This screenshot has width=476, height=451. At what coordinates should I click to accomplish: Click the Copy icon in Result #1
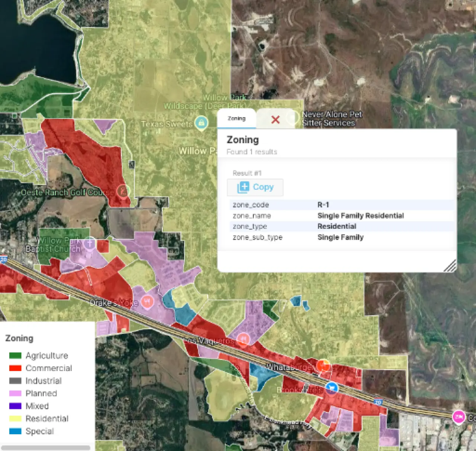click(x=243, y=187)
